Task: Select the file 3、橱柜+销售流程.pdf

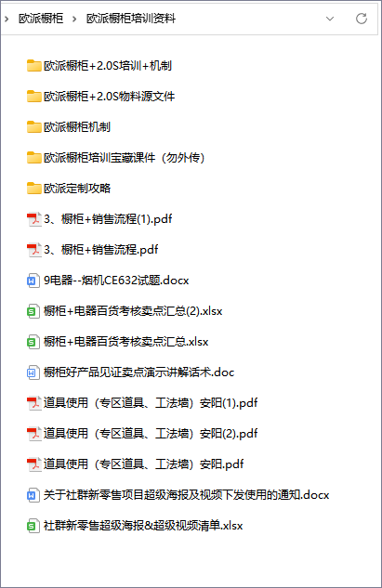Action: pyautogui.click(x=92, y=249)
